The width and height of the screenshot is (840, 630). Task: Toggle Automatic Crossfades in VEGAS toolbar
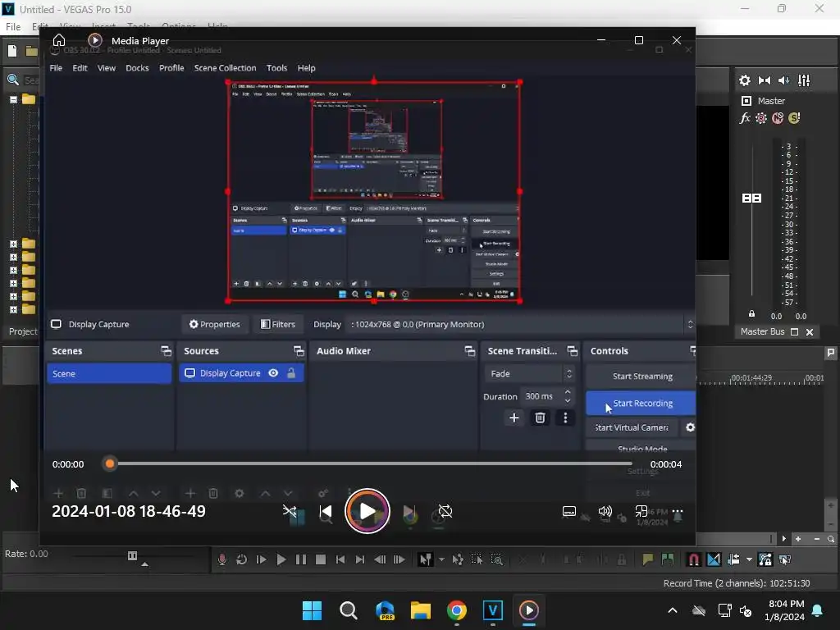[714, 559]
